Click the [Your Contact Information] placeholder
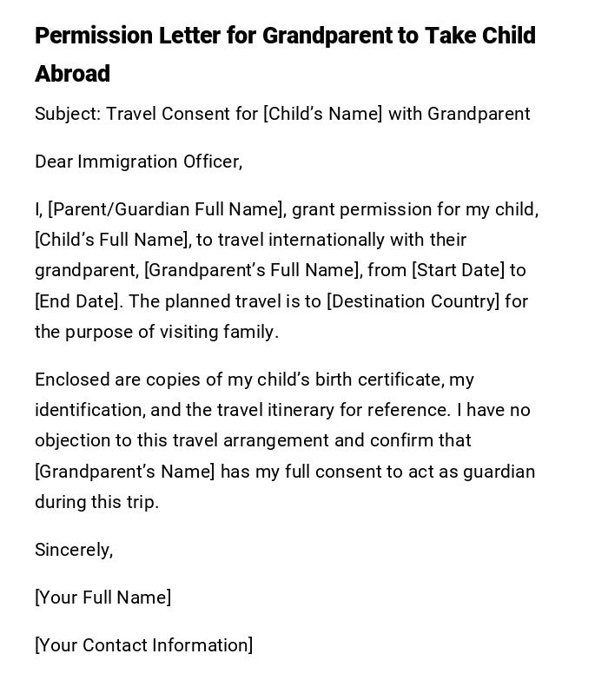This screenshot has width=608, height=700. tap(143, 645)
